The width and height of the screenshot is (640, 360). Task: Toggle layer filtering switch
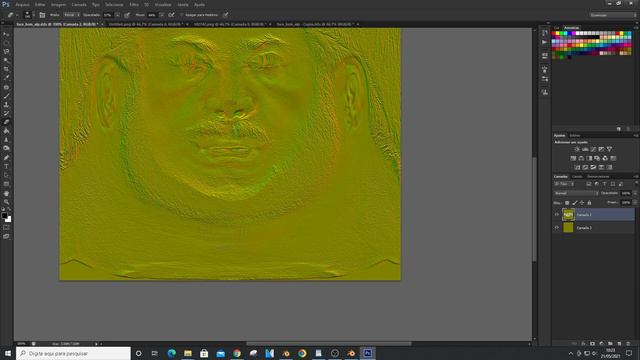click(x=636, y=184)
